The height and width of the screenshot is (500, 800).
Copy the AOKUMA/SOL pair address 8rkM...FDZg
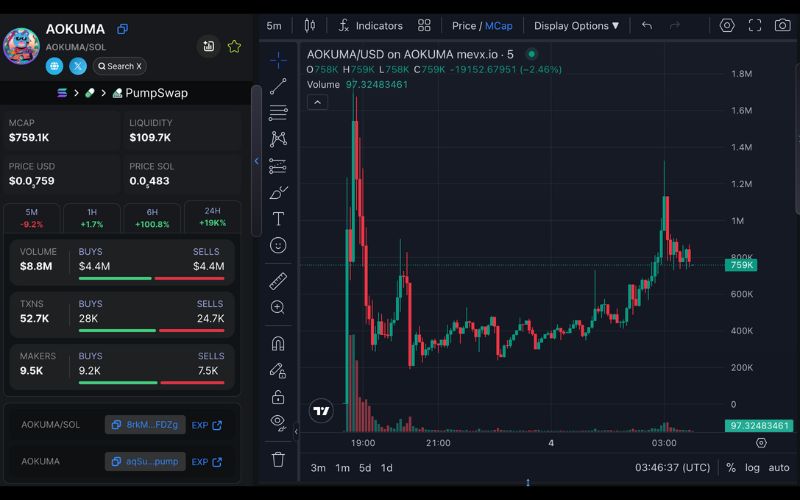pyautogui.click(x=145, y=424)
